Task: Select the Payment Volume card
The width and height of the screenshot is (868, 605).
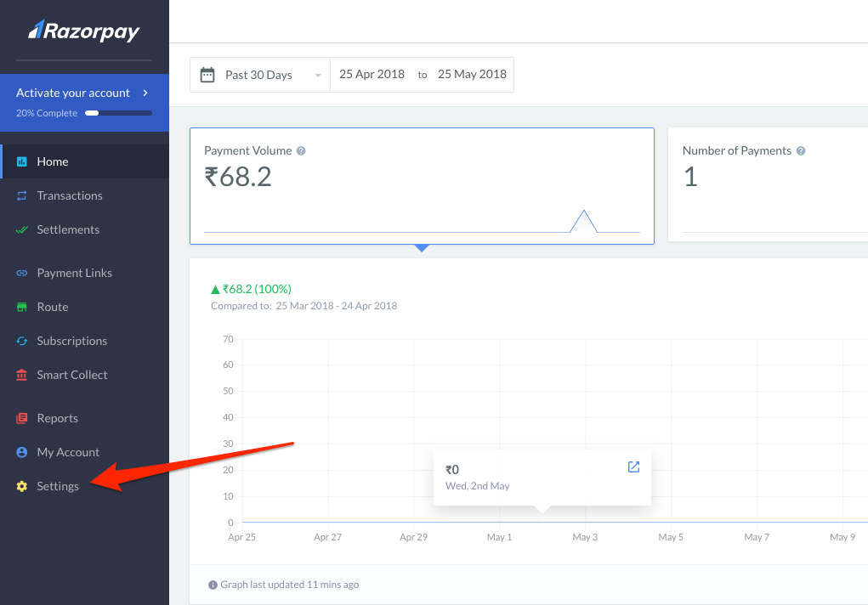Action: pos(422,186)
